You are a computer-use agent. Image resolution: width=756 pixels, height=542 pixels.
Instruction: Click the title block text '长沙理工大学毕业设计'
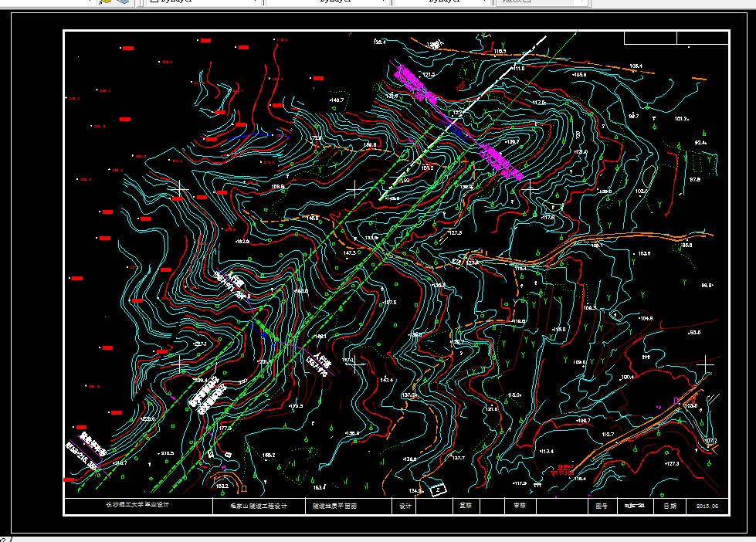137,505
